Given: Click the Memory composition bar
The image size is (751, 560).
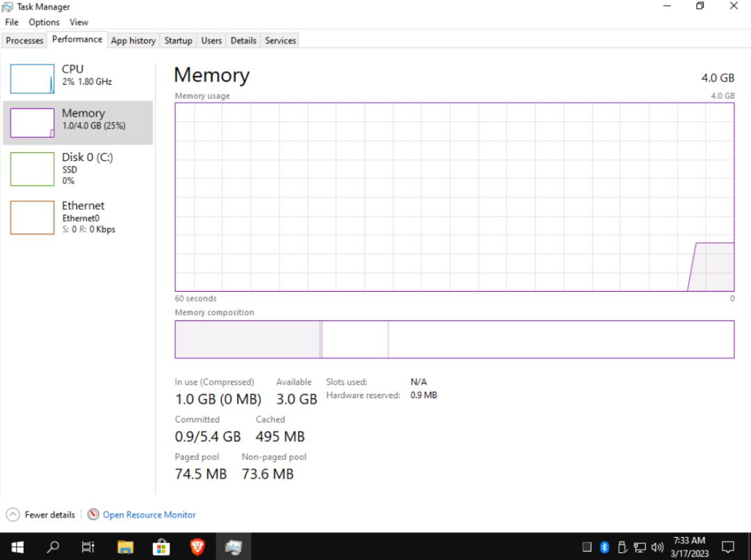Looking at the screenshot, I should (x=454, y=339).
